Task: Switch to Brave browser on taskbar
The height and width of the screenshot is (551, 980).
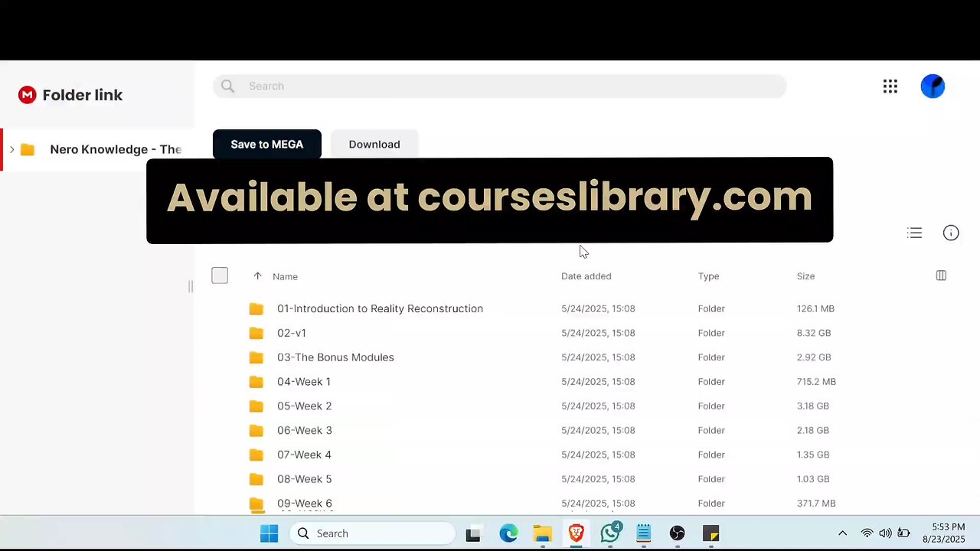Action: pyautogui.click(x=577, y=533)
